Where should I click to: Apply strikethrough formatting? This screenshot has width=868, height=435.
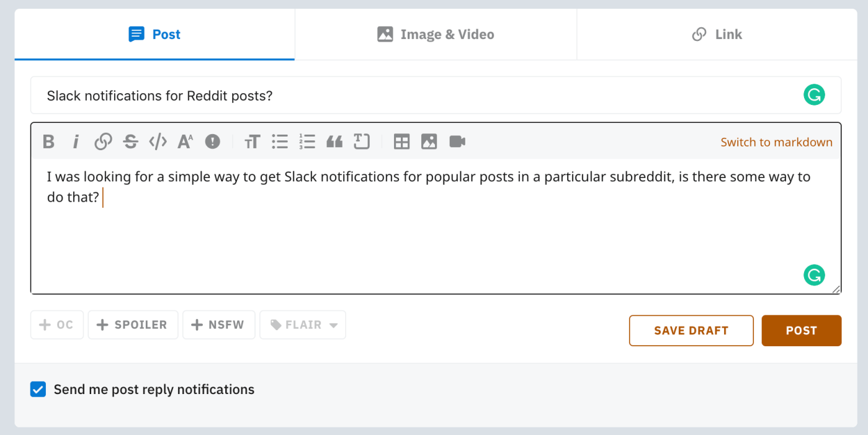tap(130, 142)
